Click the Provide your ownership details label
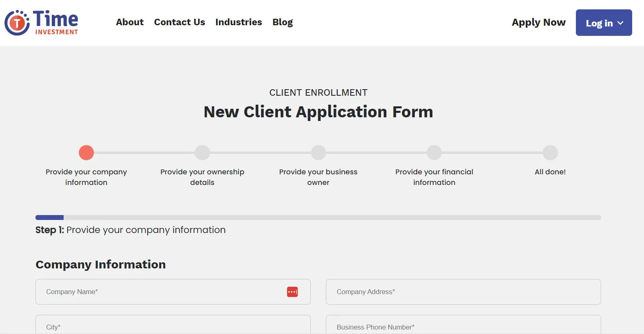This screenshot has height=334, width=644. coord(202,177)
